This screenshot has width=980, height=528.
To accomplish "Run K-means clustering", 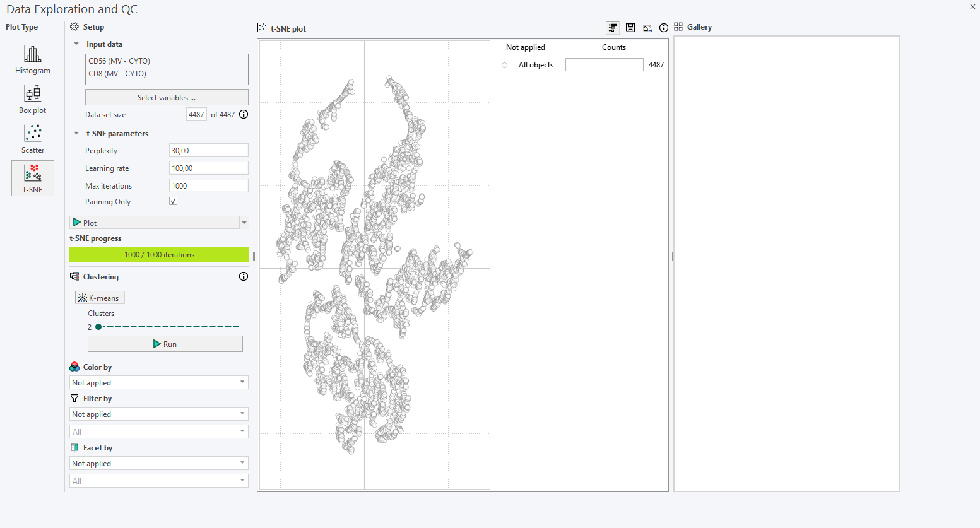I will [x=165, y=343].
